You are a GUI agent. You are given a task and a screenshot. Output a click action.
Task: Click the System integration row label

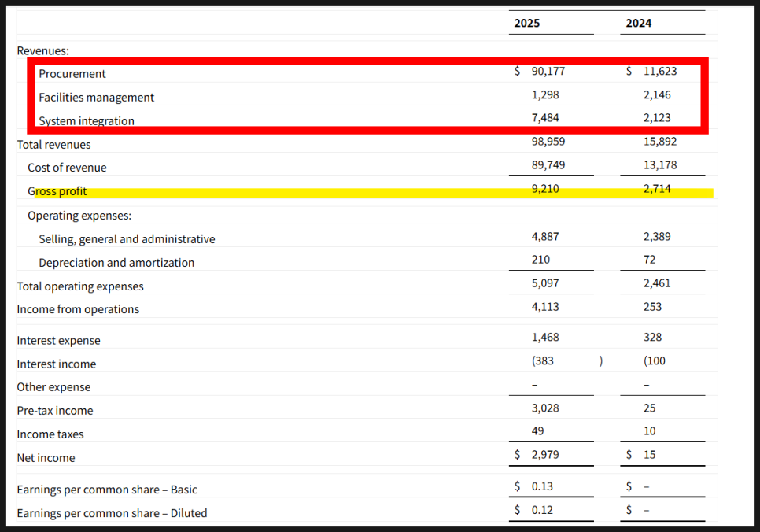tap(87, 120)
